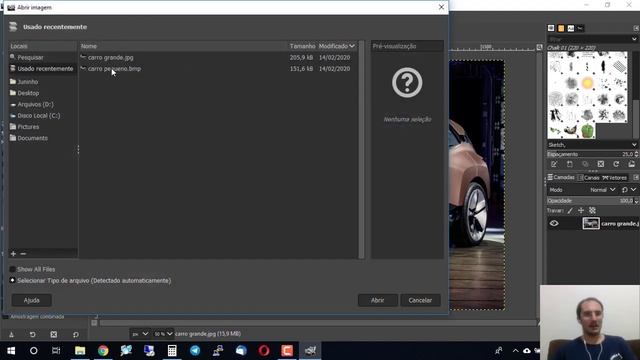The width and height of the screenshot is (640, 360).
Task: Open the 50 % zoom dropdown
Action: 163,334
